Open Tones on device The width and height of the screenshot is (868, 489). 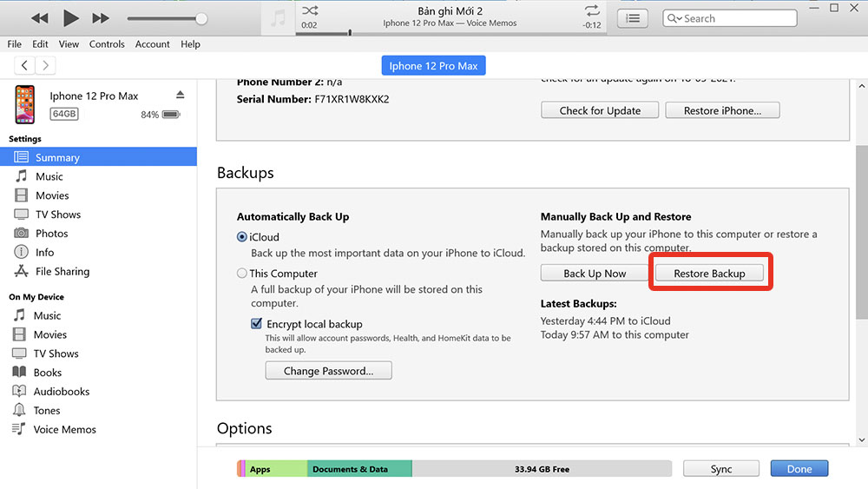[99, 410]
